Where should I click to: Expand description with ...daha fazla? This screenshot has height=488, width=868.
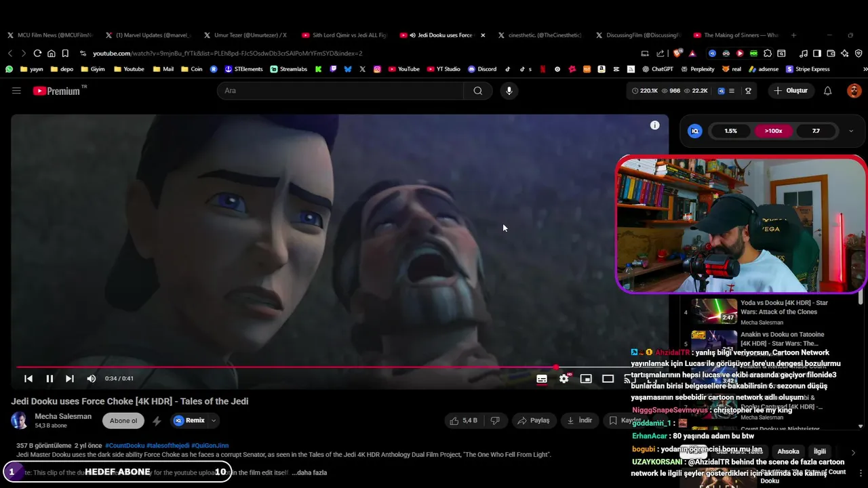(x=309, y=472)
